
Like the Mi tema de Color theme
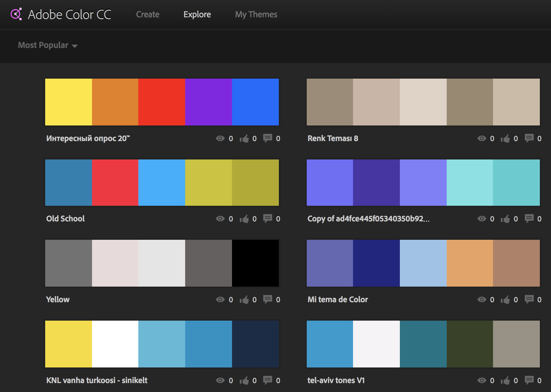tap(505, 300)
